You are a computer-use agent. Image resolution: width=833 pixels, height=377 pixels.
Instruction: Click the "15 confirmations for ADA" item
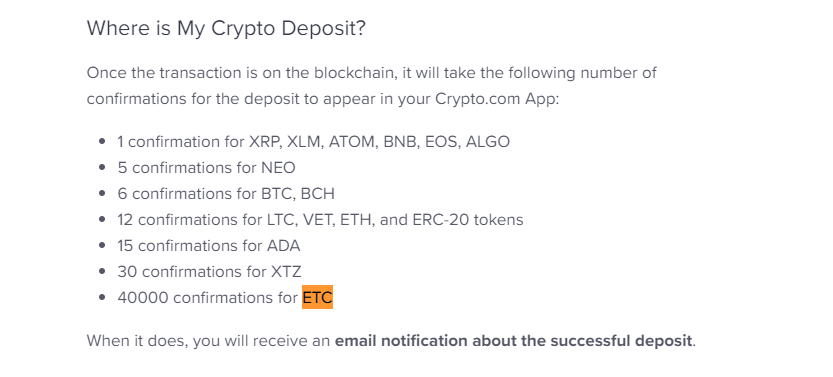point(209,245)
